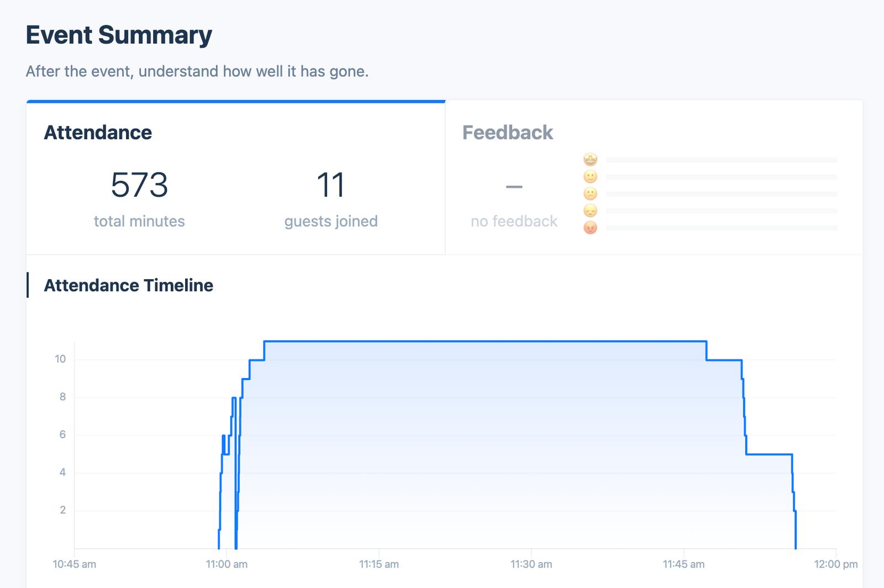Click the 11:45 am timeline label
Screen dimensions: 884x588
pos(683,564)
